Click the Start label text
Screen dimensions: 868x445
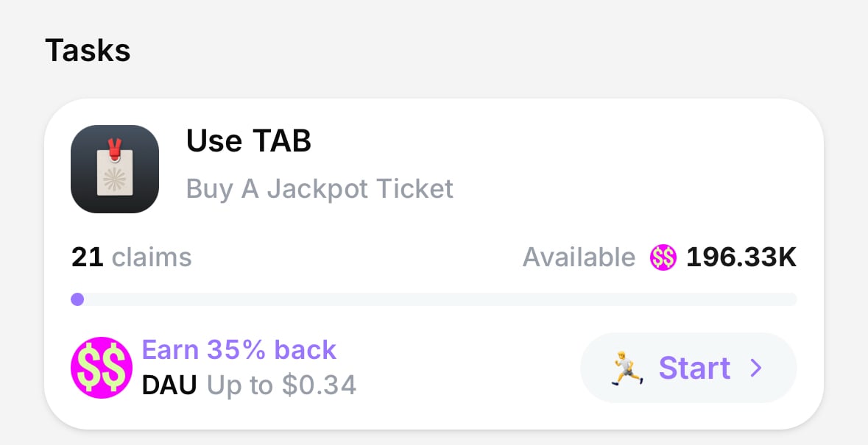tap(694, 368)
